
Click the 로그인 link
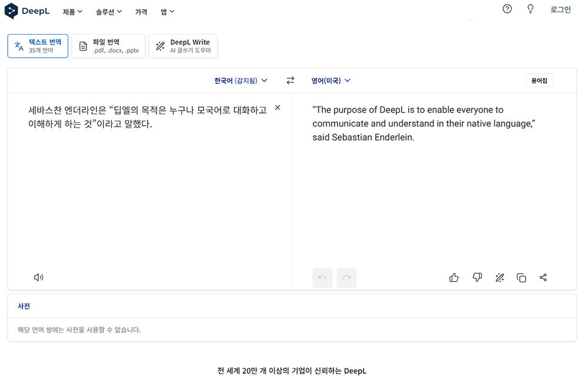click(x=560, y=9)
